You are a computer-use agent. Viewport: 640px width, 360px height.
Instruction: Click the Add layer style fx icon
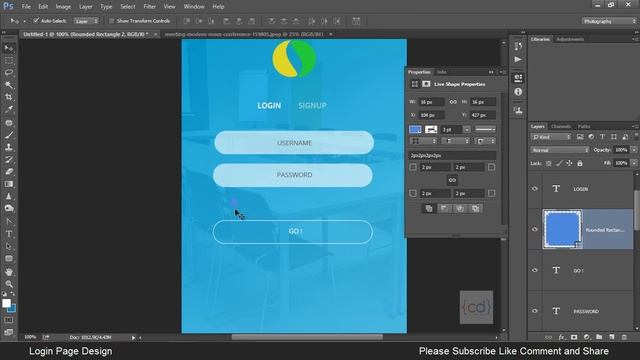pos(562,337)
